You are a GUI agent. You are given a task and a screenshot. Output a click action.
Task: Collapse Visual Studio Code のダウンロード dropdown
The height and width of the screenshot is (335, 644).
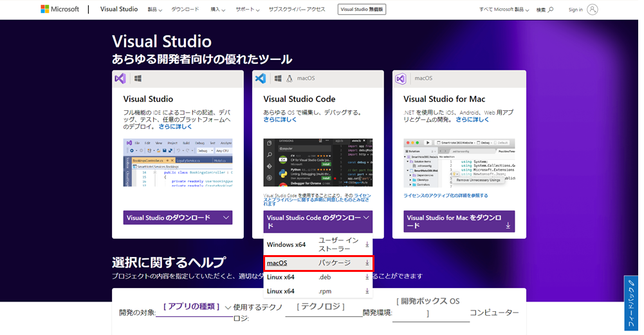(x=318, y=222)
